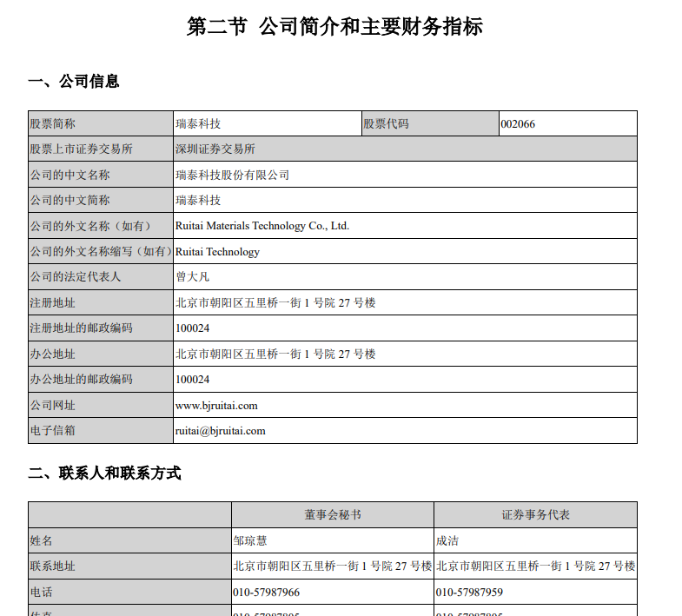Click the label 注册地址

(x=52, y=302)
